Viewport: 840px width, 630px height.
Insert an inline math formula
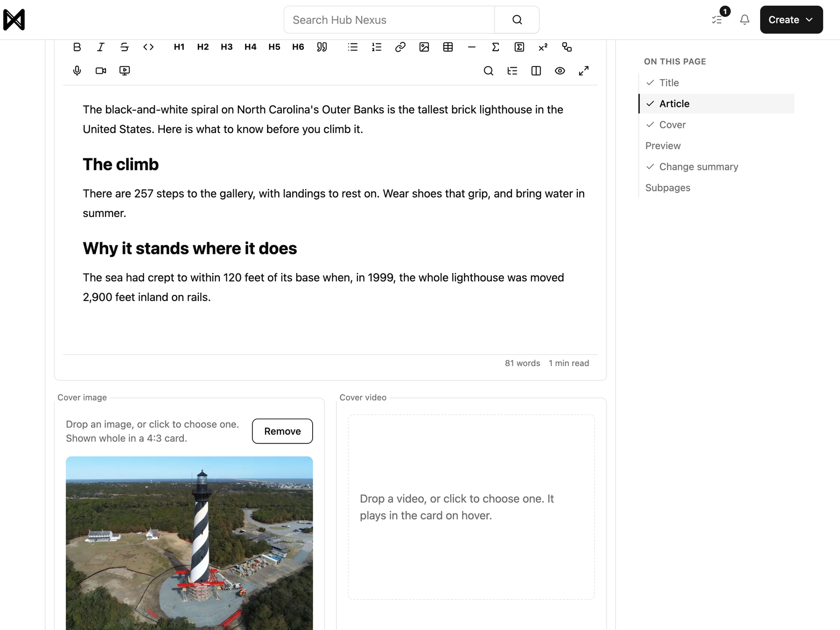(x=496, y=47)
